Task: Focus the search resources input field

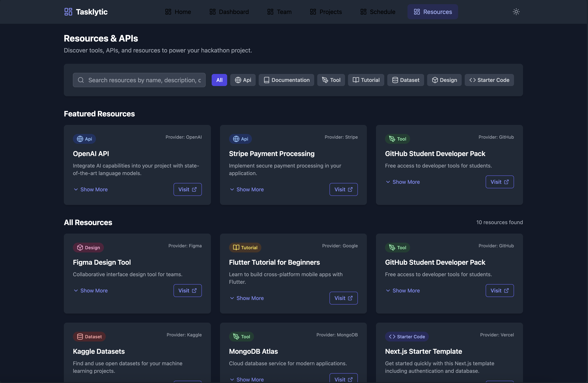Action: 144,80
